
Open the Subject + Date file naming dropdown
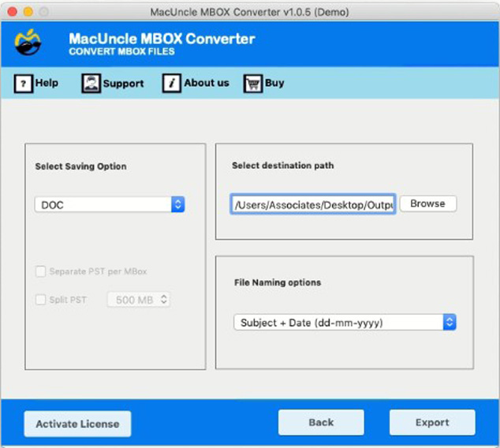coord(345,323)
